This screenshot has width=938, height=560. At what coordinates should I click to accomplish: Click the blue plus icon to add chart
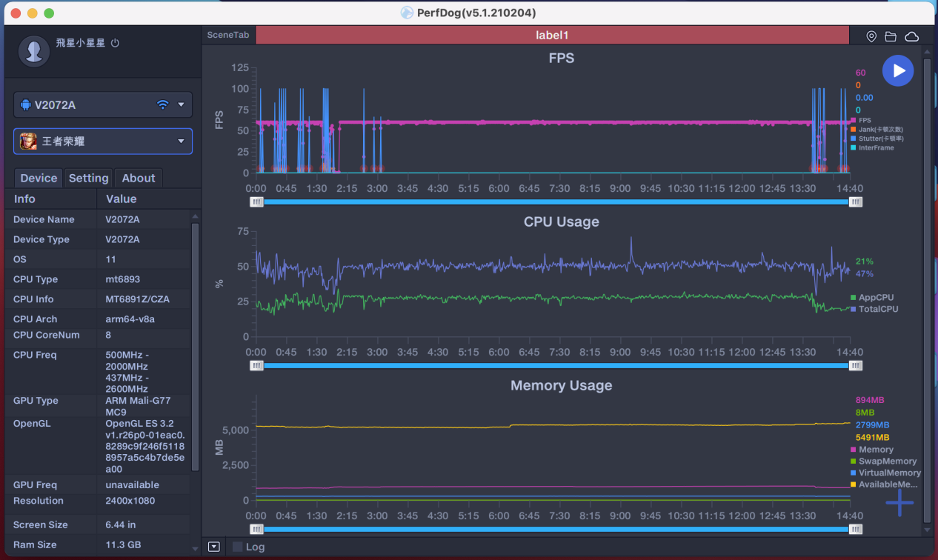point(899,503)
